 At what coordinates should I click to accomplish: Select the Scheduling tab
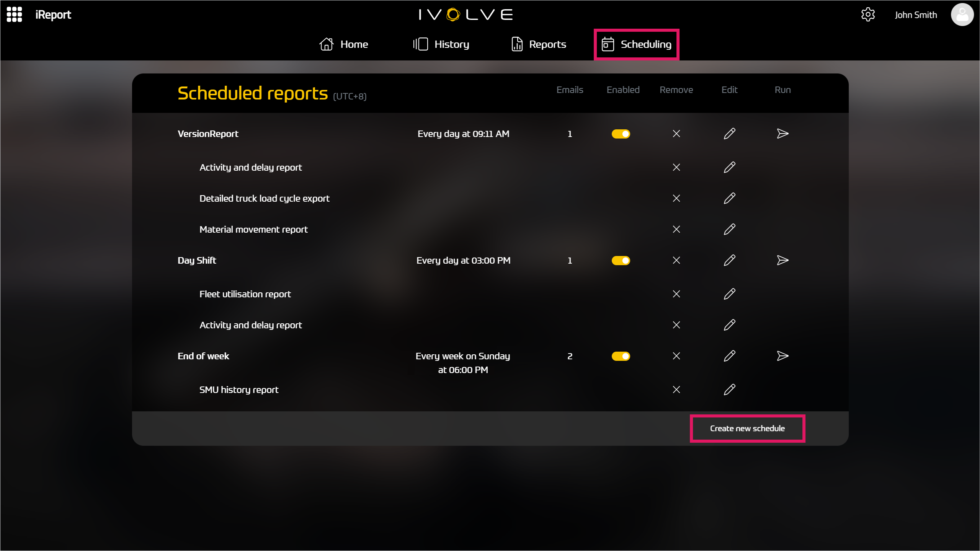point(636,44)
